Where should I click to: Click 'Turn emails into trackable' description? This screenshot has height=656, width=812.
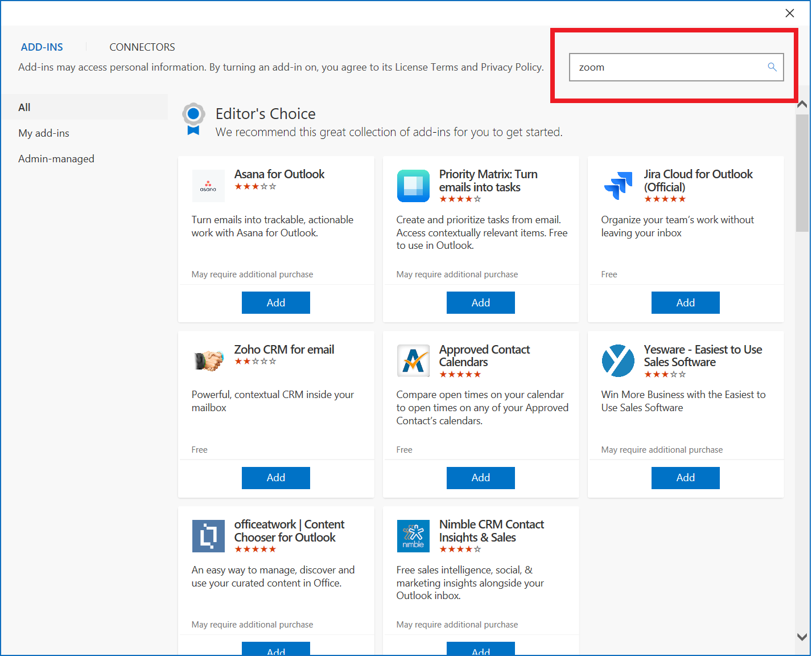273,227
